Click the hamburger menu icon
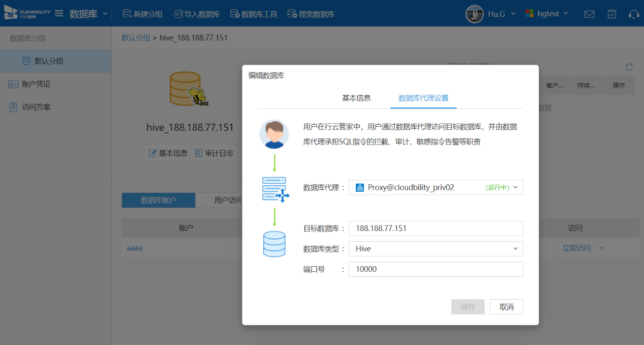The width and height of the screenshot is (644, 345). tap(59, 14)
